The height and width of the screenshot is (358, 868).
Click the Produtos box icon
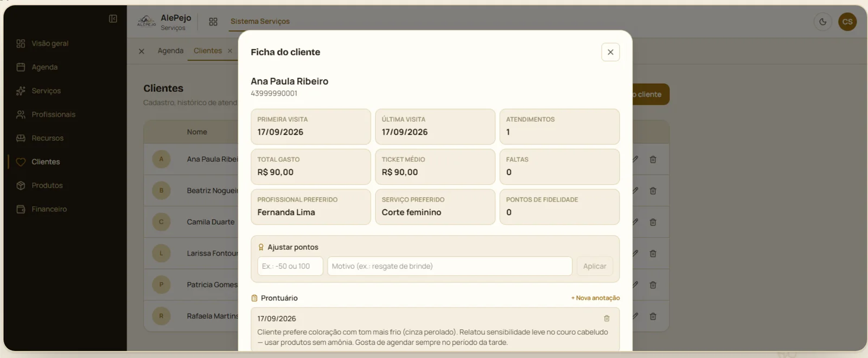[21, 185]
